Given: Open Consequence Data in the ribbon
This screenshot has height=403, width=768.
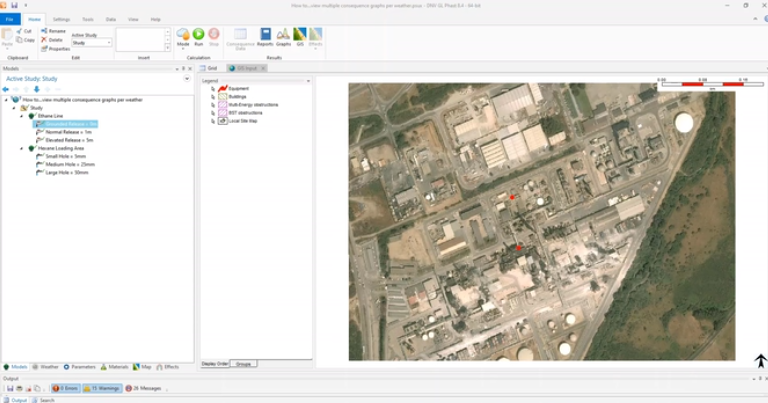Looking at the screenshot, I should (x=240, y=39).
